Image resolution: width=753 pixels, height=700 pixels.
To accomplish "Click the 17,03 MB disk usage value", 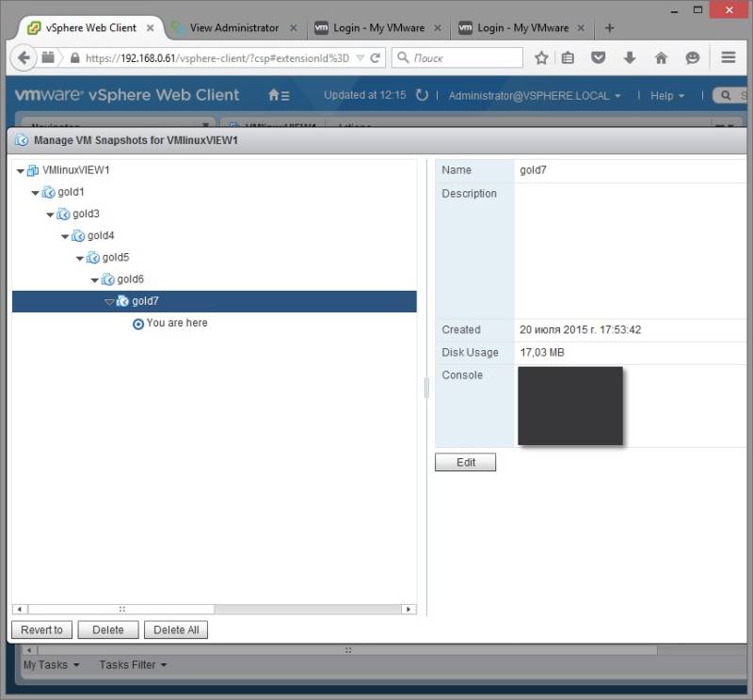I will tap(542, 353).
